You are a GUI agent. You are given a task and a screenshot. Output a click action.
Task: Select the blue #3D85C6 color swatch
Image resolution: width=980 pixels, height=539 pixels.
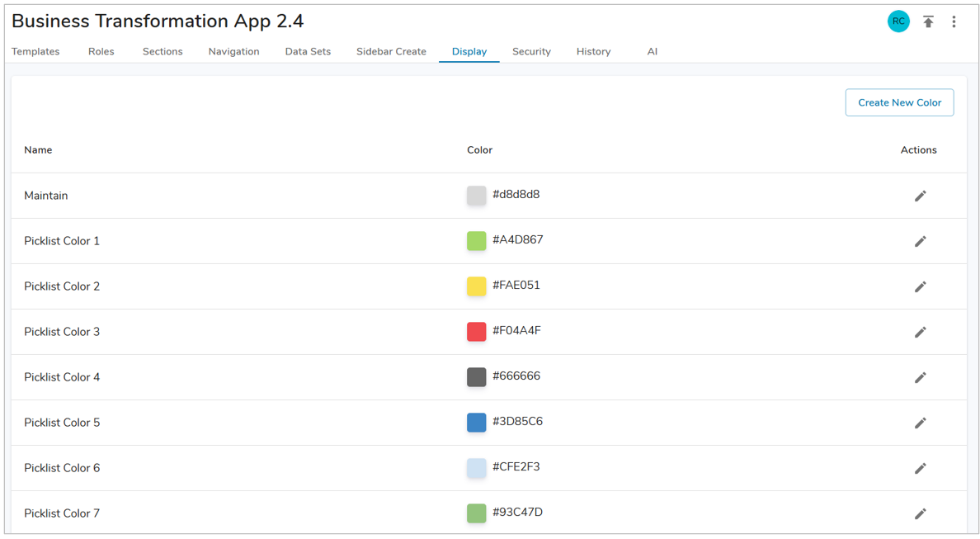[476, 423]
